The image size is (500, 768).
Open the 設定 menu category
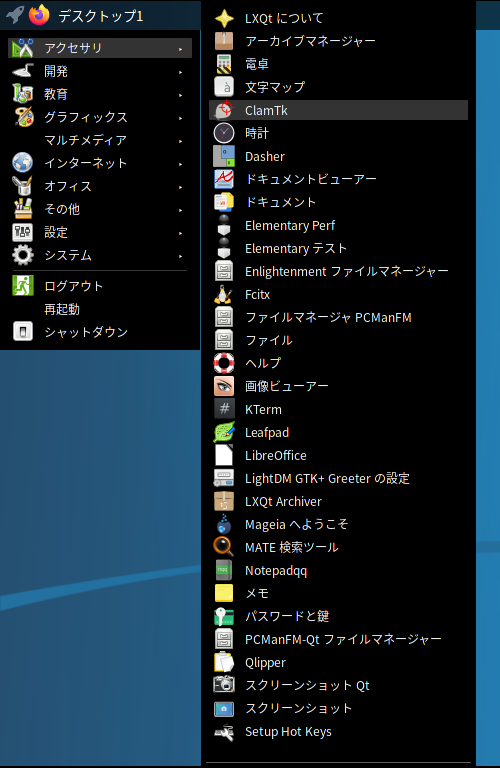(100, 232)
